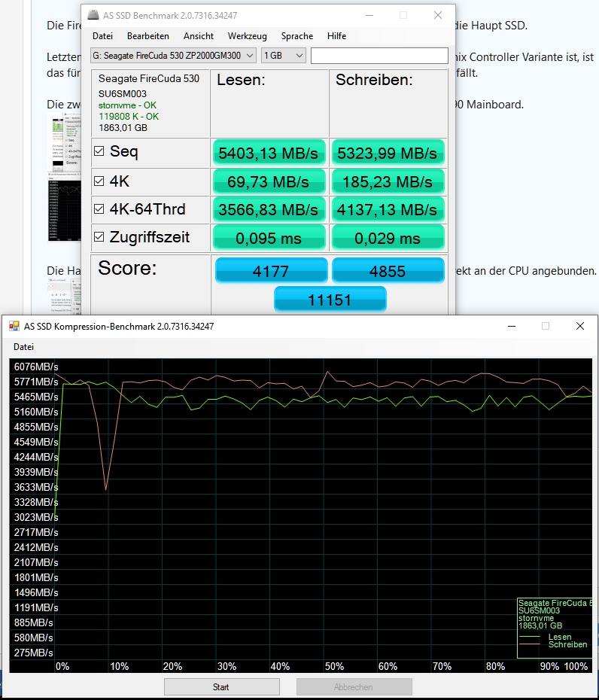Click the total score 11151
Image resolution: width=599 pixels, height=700 pixels.
coord(330,299)
